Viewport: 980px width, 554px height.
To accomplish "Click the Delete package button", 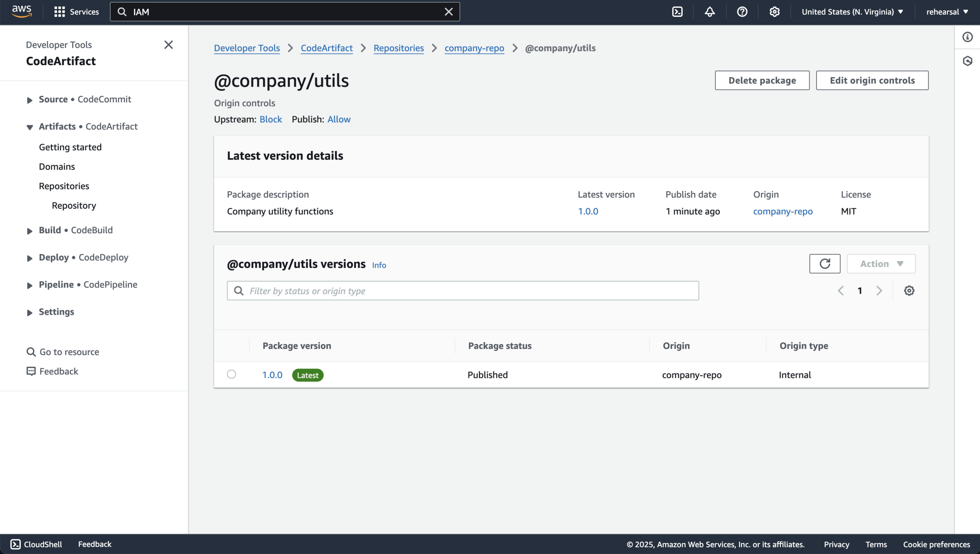I will (x=762, y=80).
